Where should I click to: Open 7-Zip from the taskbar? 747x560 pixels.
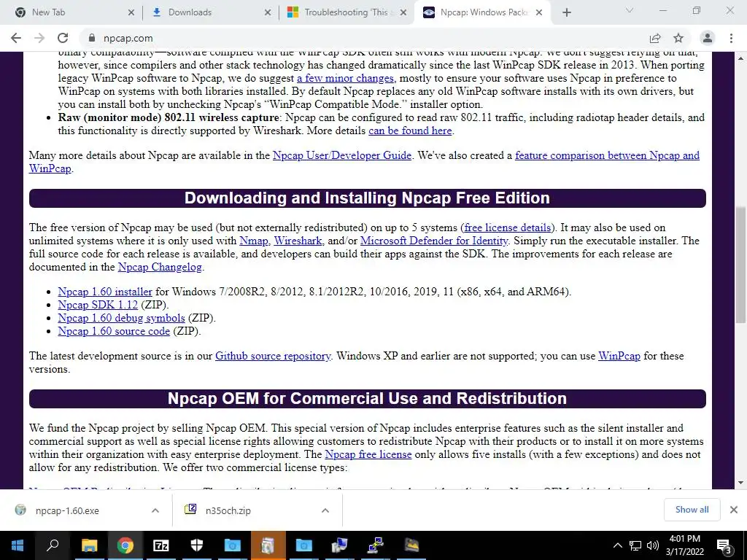pos(160,545)
